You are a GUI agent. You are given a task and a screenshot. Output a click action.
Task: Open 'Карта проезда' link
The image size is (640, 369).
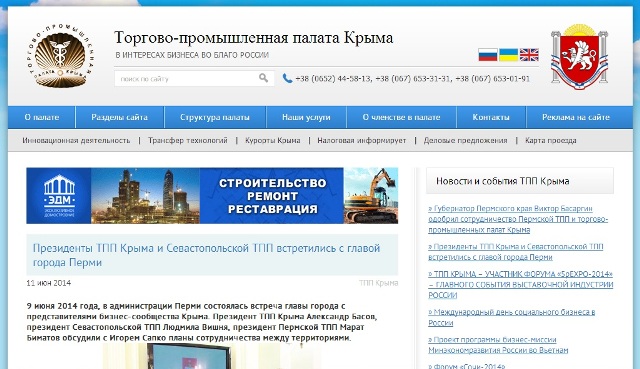pyautogui.click(x=550, y=140)
